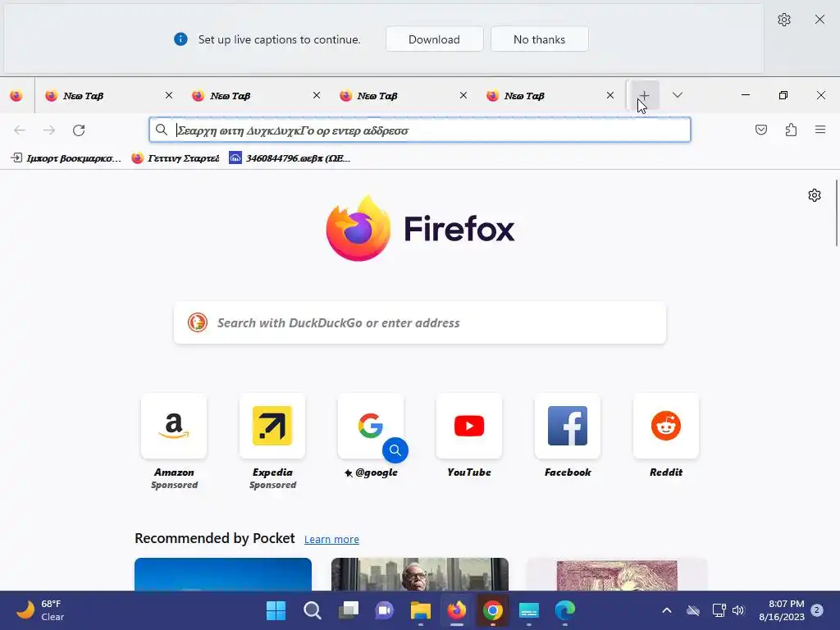Close the live captions bar

819,20
